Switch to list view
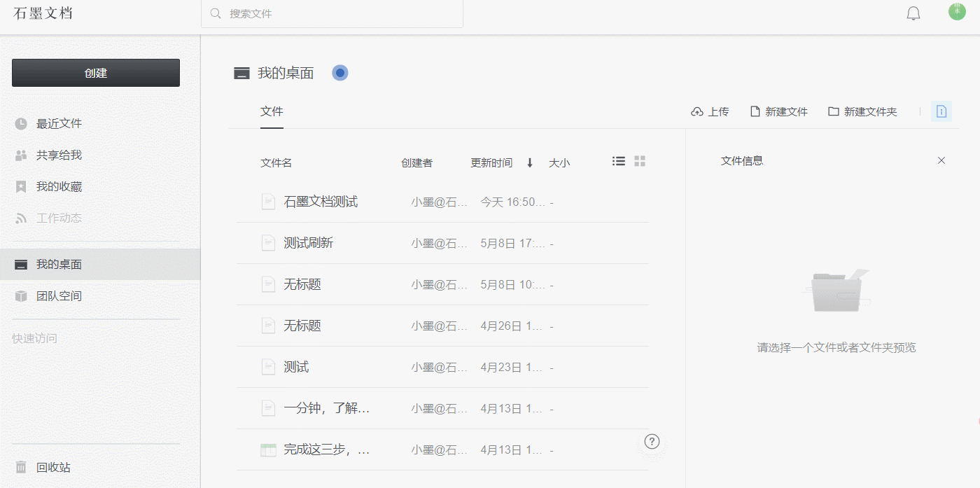The height and width of the screenshot is (488, 980). pyautogui.click(x=619, y=161)
